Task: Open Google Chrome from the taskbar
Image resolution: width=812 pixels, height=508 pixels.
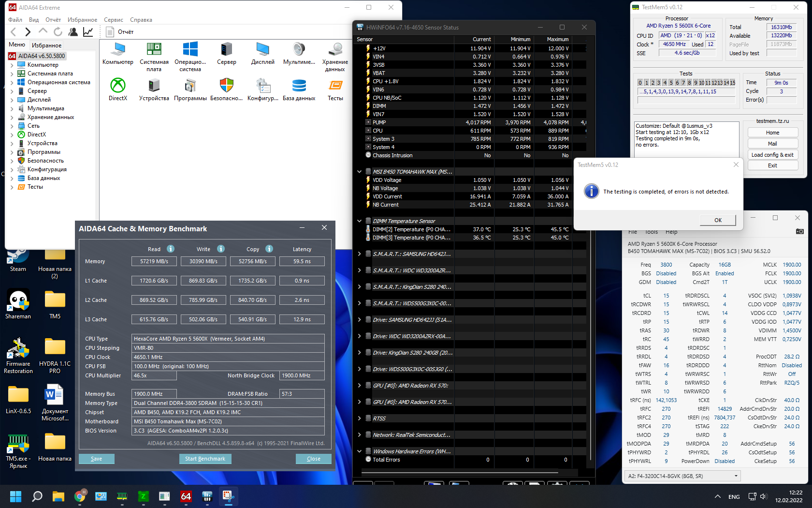Action: coord(80,496)
